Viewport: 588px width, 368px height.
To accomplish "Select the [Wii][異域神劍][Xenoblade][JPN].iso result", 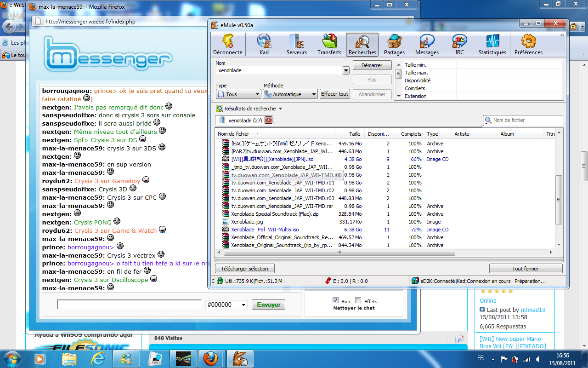I will 272,159.
